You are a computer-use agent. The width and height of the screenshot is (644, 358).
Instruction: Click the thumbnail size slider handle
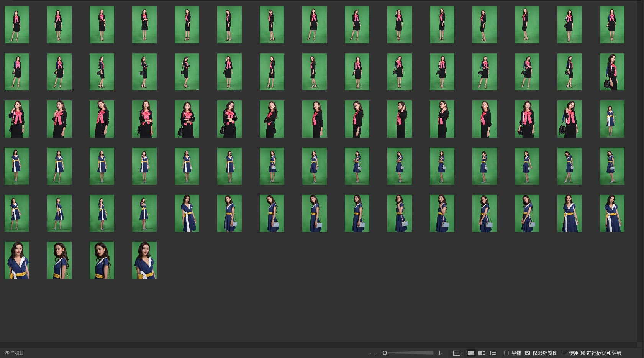coord(385,353)
